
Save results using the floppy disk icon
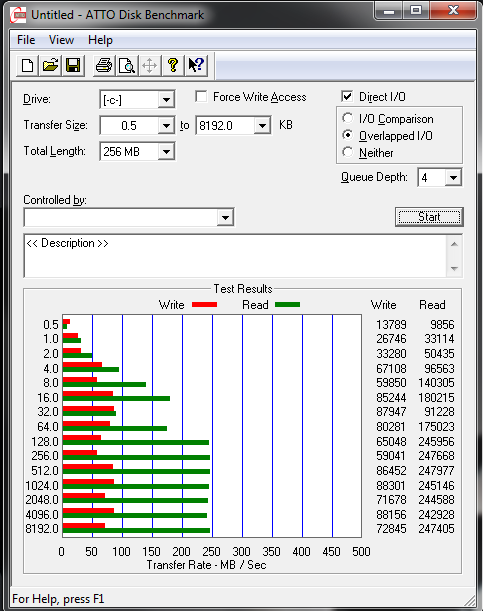coord(73,65)
